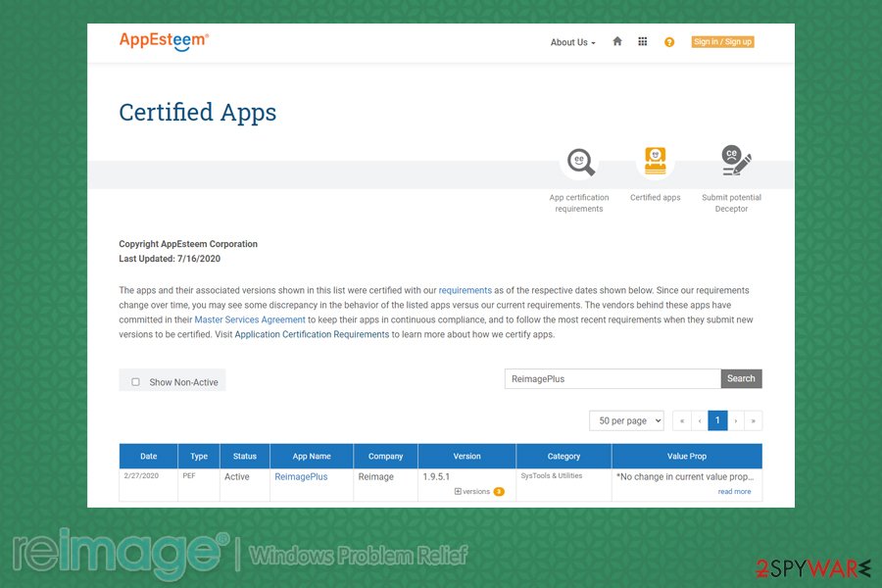Open Application Certification Requirements link

pyautogui.click(x=312, y=334)
